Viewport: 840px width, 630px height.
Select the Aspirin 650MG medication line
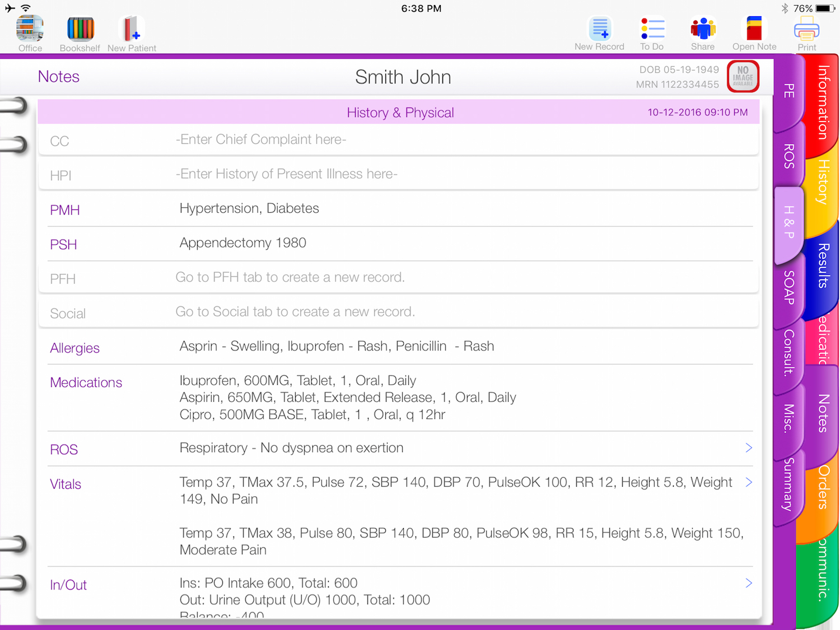pyautogui.click(x=348, y=398)
